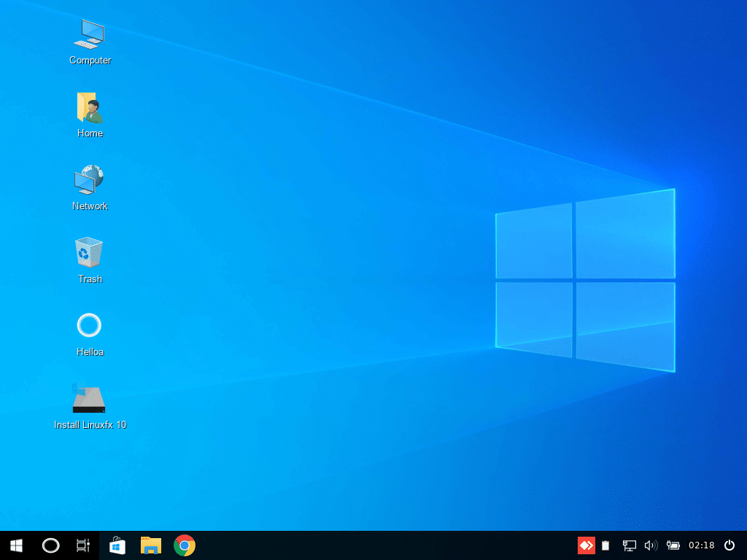Click the volume icon in the tray
The height and width of the screenshot is (560, 747).
click(x=651, y=545)
